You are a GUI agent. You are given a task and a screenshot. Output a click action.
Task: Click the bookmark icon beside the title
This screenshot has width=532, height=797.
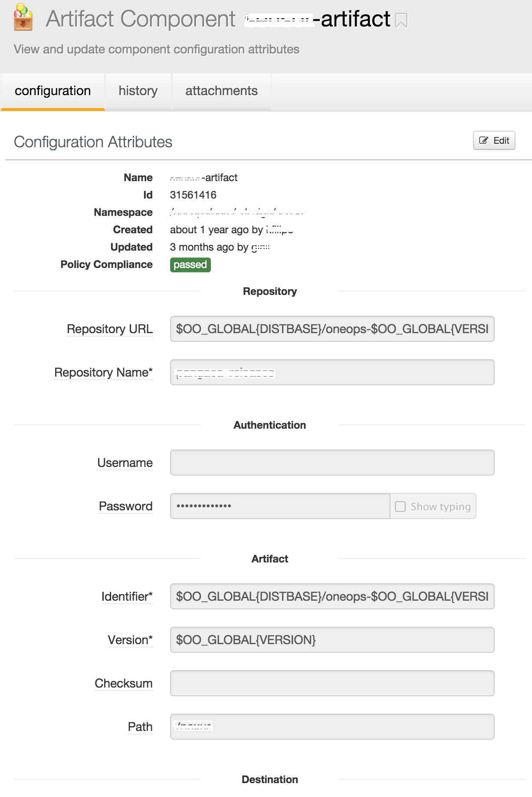coord(401,20)
